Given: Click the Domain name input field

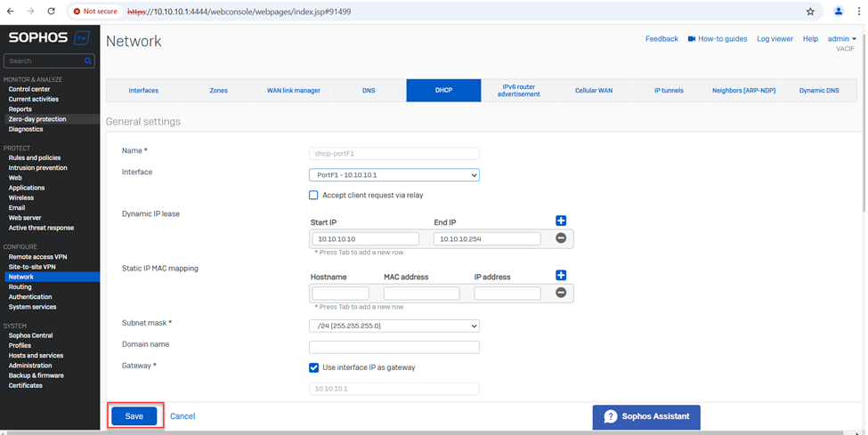Looking at the screenshot, I should [393, 347].
